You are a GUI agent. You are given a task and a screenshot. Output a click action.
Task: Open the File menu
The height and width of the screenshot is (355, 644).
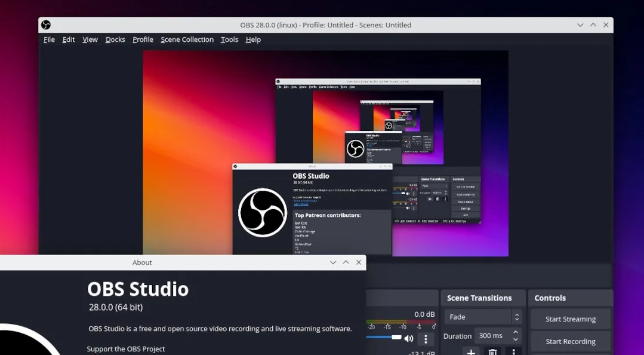tap(49, 39)
